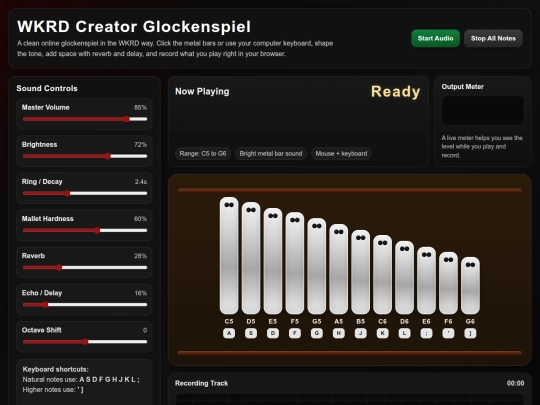The image size is (540, 405).
Task: Play the B5 metal bar
Action: tap(361, 272)
